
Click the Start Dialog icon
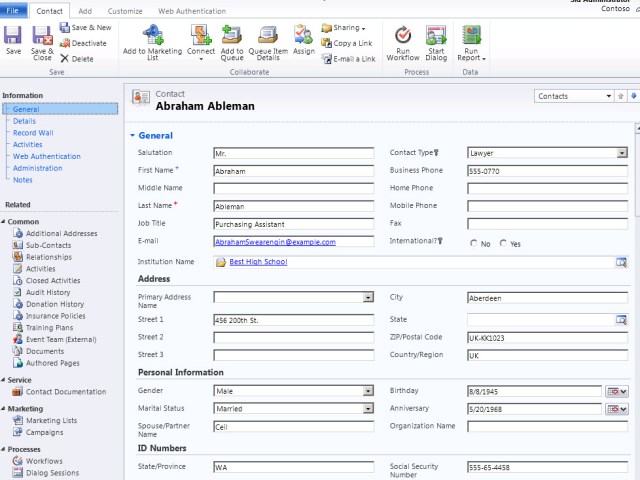(436, 36)
